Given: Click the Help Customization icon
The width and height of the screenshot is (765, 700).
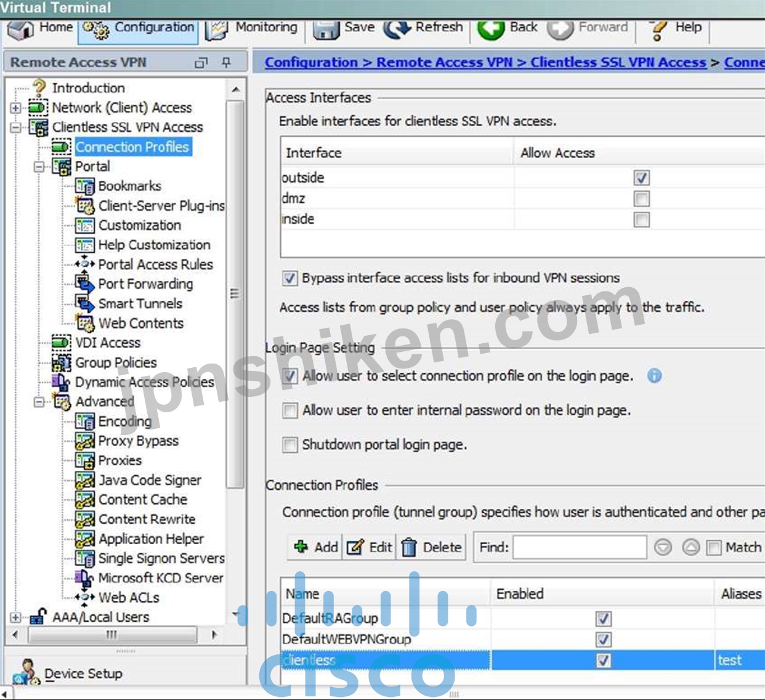Looking at the screenshot, I should pos(84,245).
